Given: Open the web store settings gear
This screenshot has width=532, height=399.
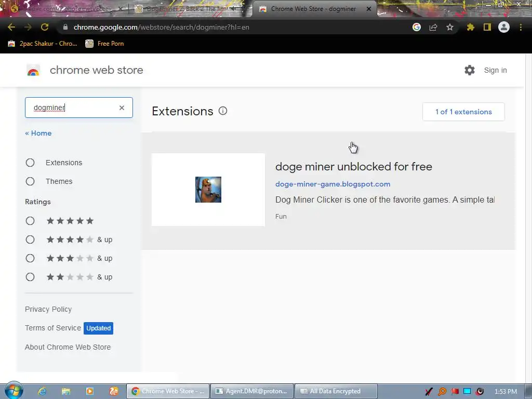Looking at the screenshot, I should pos(470,70).
